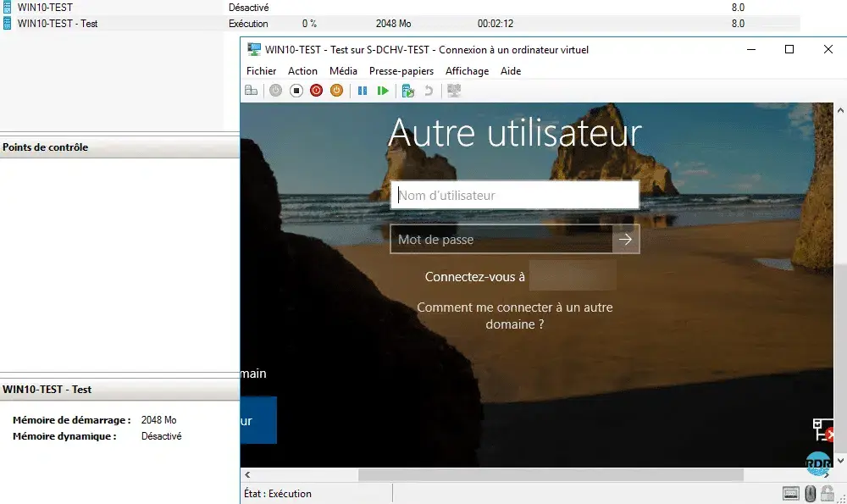Resume the virtual machine
847x504 pixels.
(x=383, y=91)
